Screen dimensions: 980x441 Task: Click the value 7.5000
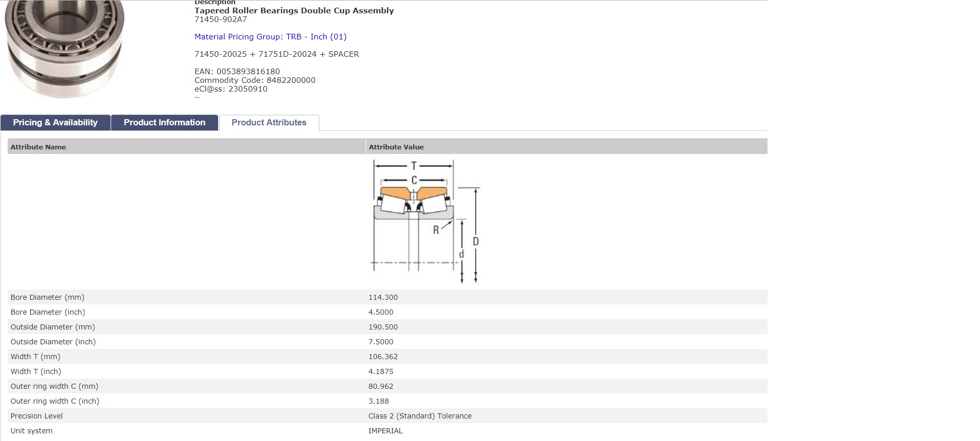click(381, 342)
